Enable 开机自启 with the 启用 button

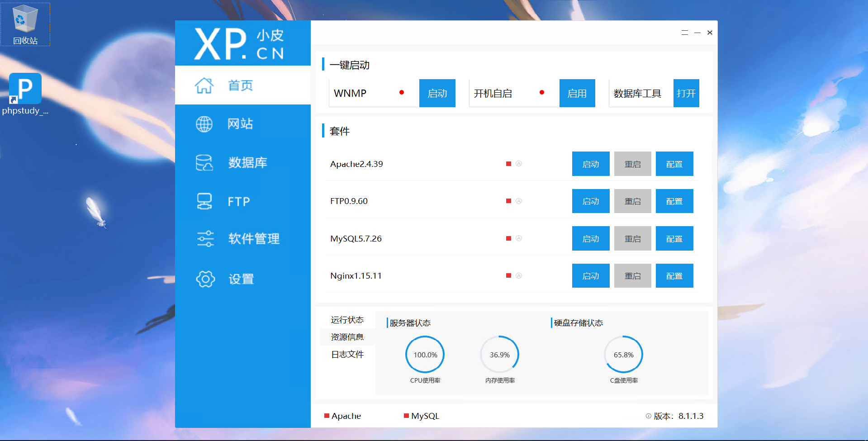(x=577, y=93)
